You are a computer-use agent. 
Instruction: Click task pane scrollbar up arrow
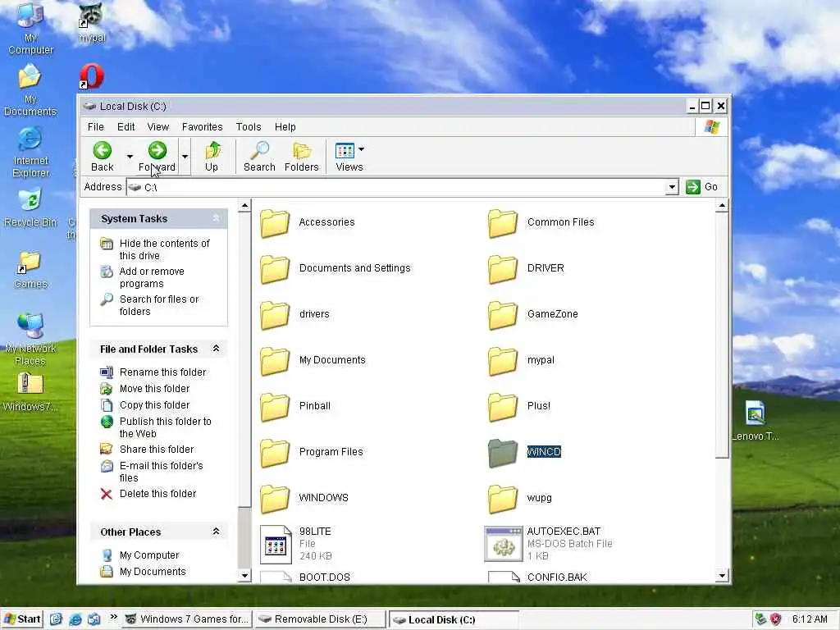point(244,206)
